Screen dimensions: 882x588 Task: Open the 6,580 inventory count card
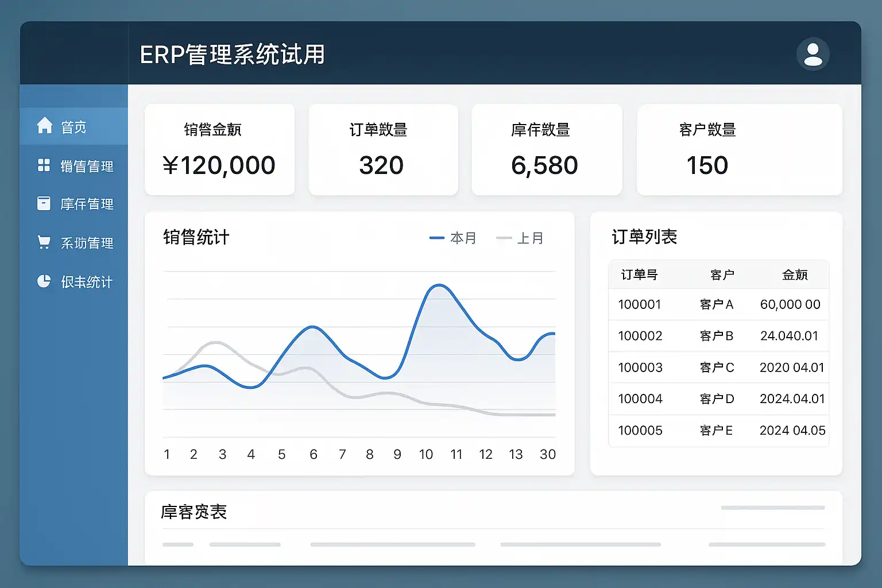[547, 149]
